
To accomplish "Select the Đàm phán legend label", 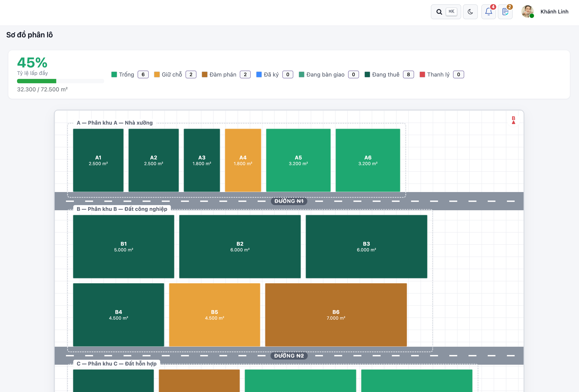I will tap(223, 75).
